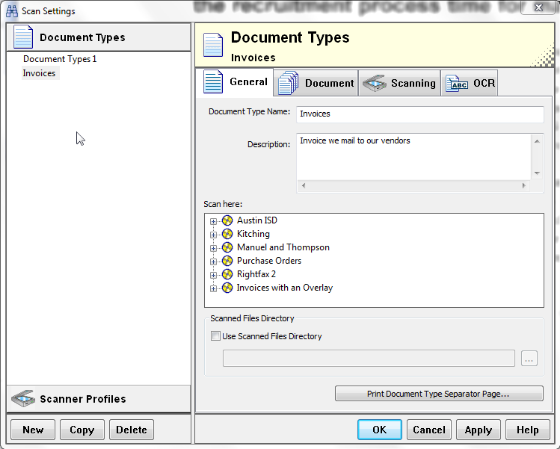Screen dimensions: 560x449
Task: Expand the Invoices with an Overlay node
Action: click(x=213, y=288)
